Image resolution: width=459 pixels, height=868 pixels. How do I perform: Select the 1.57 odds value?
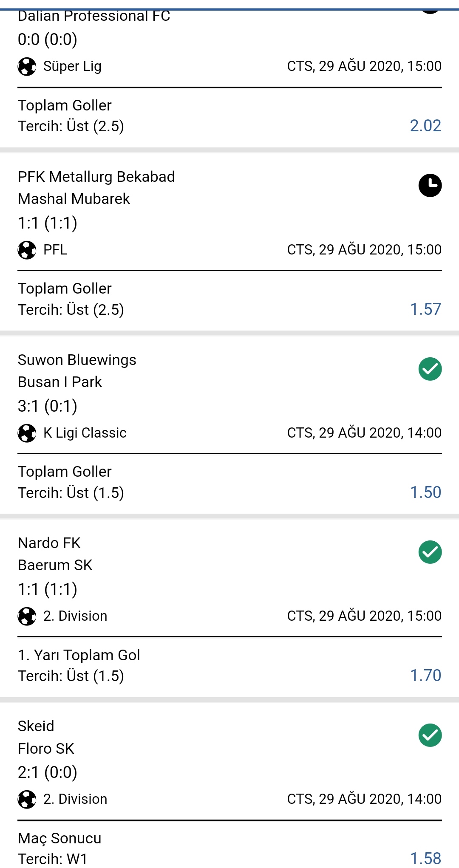[425, 309]
